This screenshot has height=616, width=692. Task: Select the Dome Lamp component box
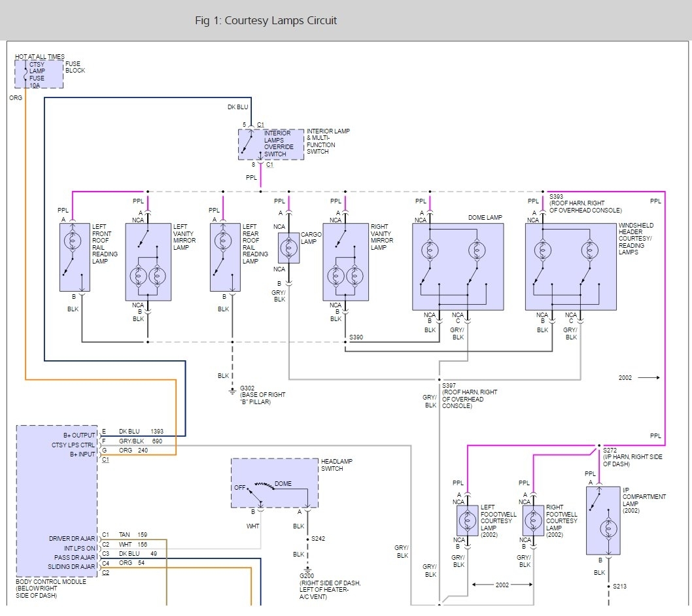tap(458, 267)
